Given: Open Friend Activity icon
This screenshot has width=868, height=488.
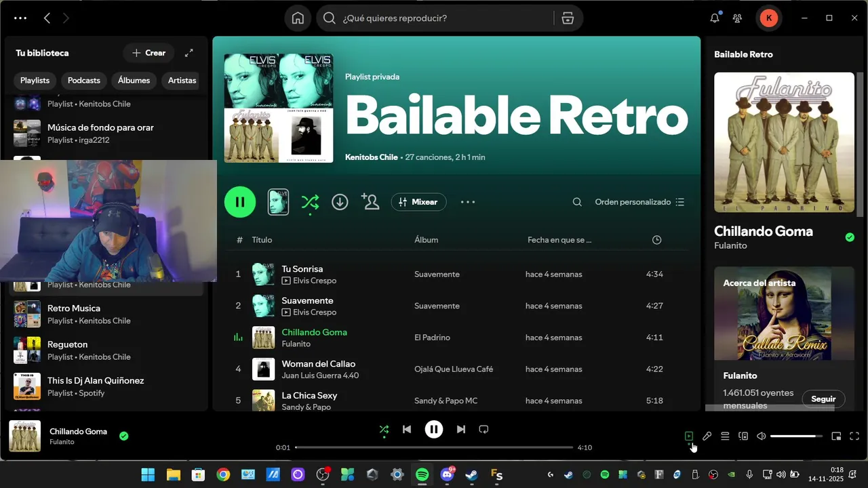Looking at the screenshot, I should coord(737,18).
